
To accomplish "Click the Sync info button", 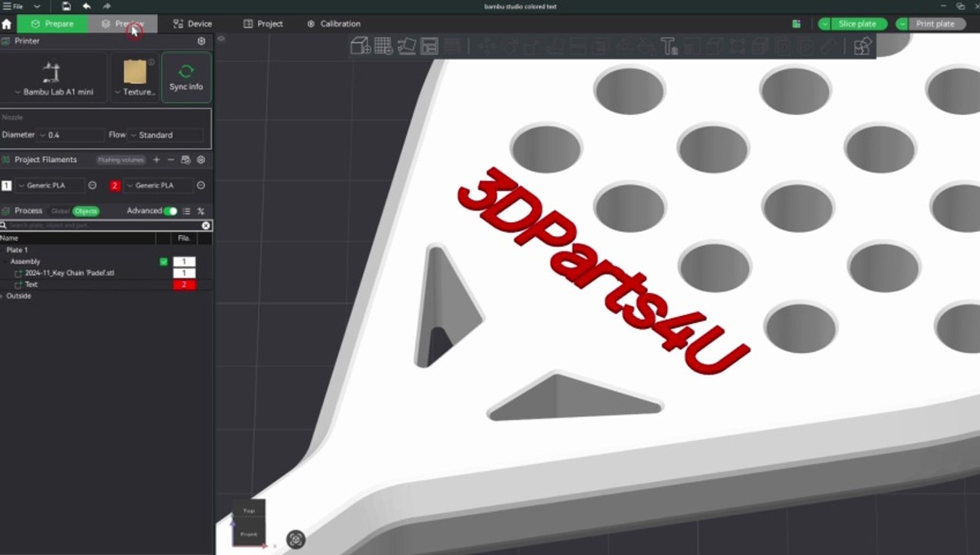I will (x=186, y=78).
